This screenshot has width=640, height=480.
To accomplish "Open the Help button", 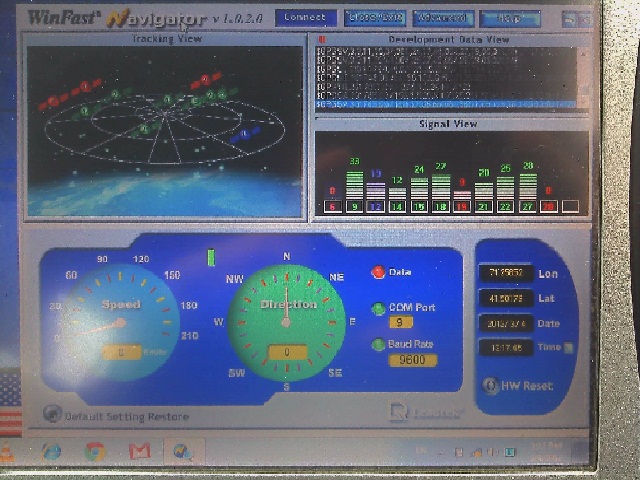I will pos(510,19).
